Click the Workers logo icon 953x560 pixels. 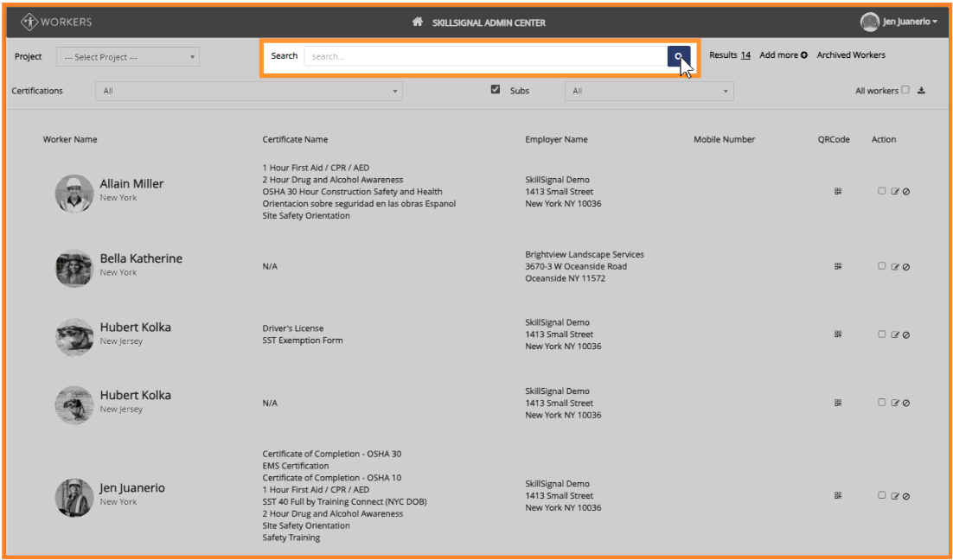click(29, 22)
